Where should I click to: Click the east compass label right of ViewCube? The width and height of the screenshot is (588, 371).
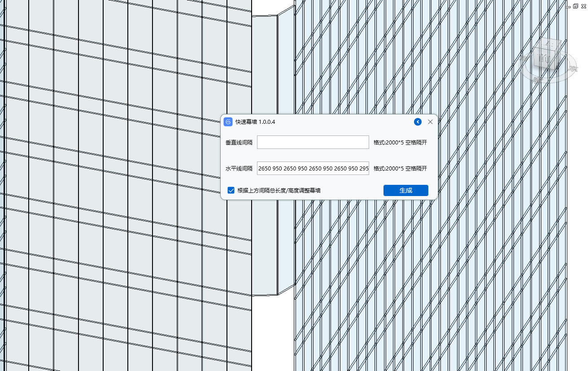(x=573, y=69)
